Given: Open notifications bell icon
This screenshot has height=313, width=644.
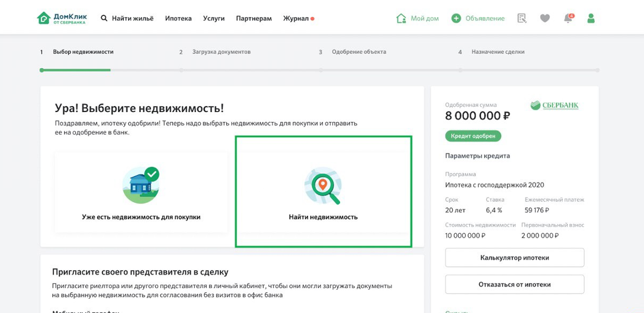Looking at the screenshot, I should 568,18.
